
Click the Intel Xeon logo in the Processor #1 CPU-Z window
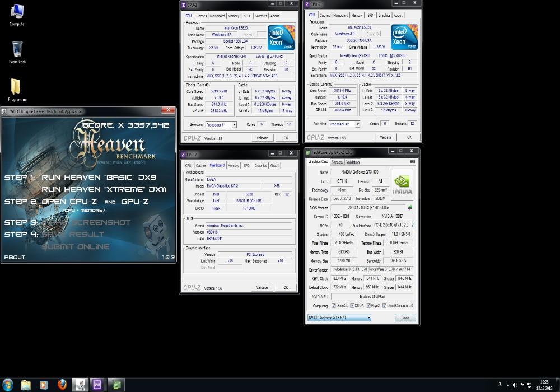[x=281, y=38]
